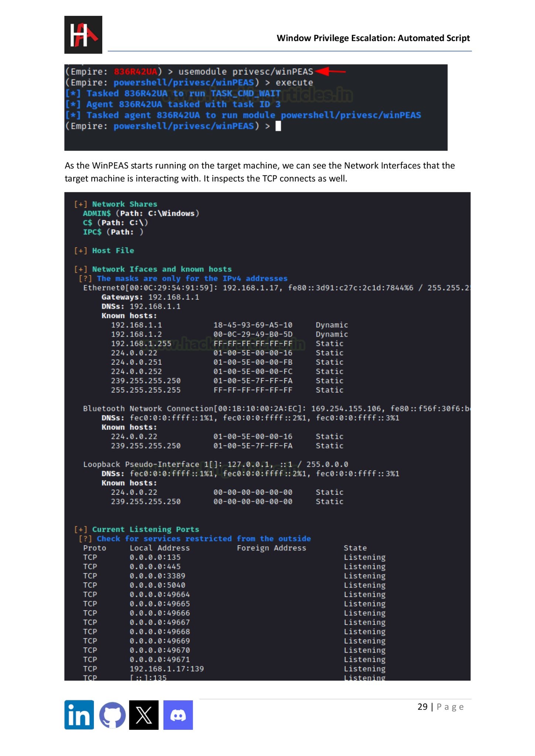Select the MAC address '00-0C-29-49-B0-5D'

(x=253, y=334)
